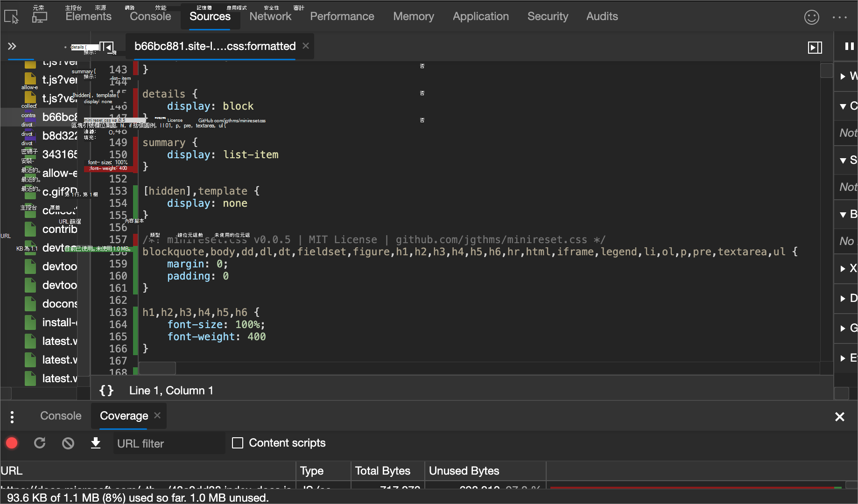Open the three-dots DevTools customize menu

click(839, 17)
